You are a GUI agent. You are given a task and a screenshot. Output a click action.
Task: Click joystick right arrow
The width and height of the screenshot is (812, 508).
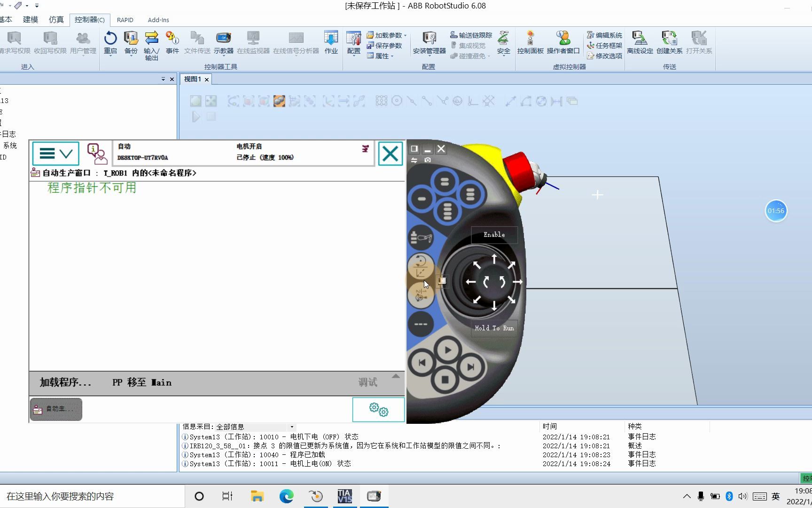click(517, 282)
